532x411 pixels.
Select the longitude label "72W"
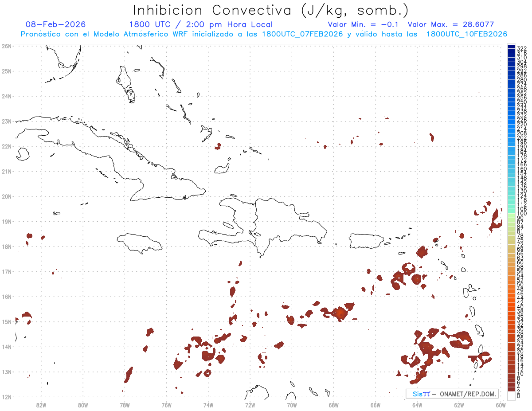pos(250,404)
